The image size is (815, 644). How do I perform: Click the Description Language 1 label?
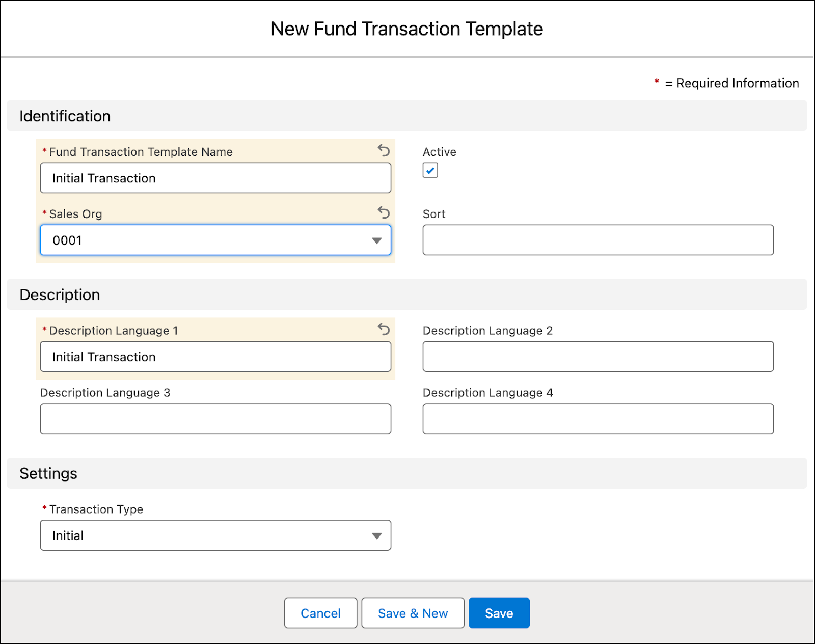click(114, 331)
